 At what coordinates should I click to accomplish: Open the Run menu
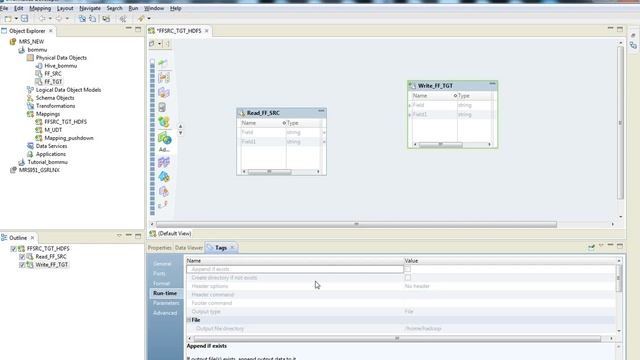coord(133,8)
